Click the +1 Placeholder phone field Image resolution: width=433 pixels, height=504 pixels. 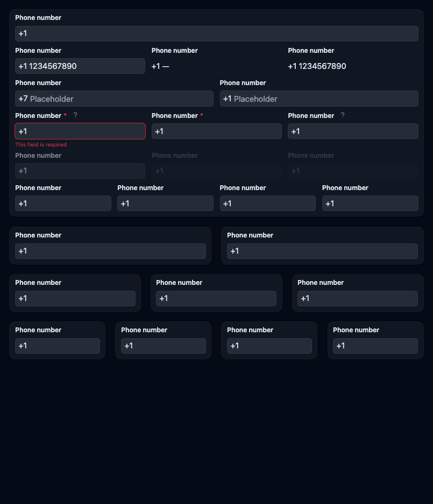[x=318, y=99]
